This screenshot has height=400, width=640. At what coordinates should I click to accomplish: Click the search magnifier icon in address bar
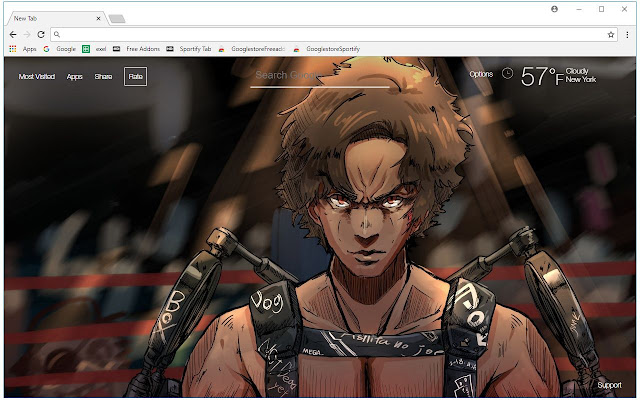[57, 35]
